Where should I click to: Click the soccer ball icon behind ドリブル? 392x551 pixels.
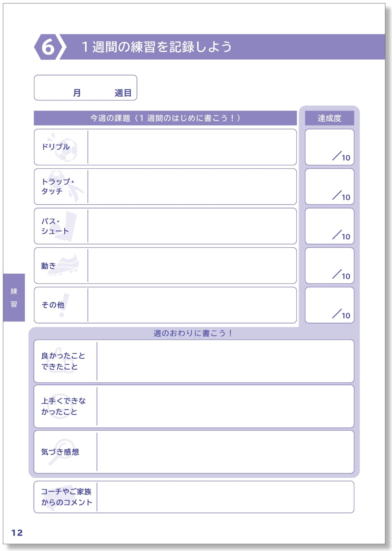point(65,149)
